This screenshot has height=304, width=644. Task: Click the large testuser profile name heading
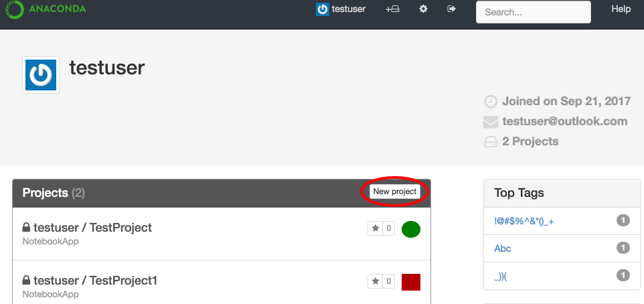tap(107, 68)
